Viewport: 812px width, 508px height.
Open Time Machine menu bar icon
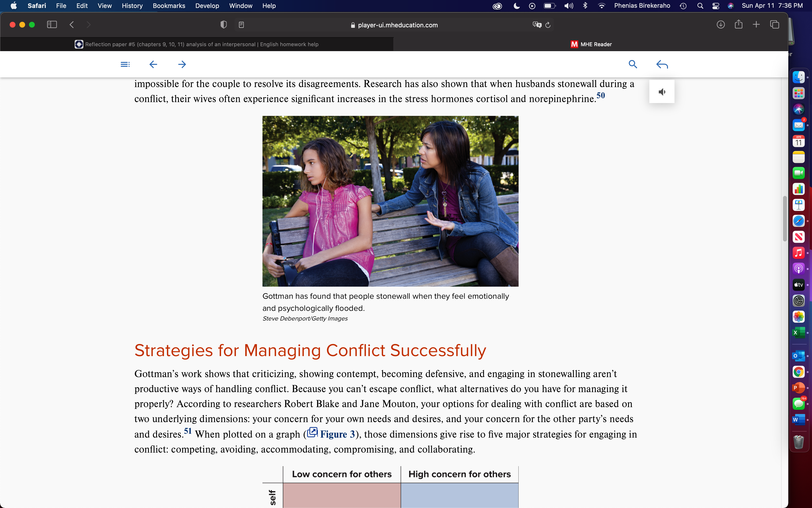[683, 6]
